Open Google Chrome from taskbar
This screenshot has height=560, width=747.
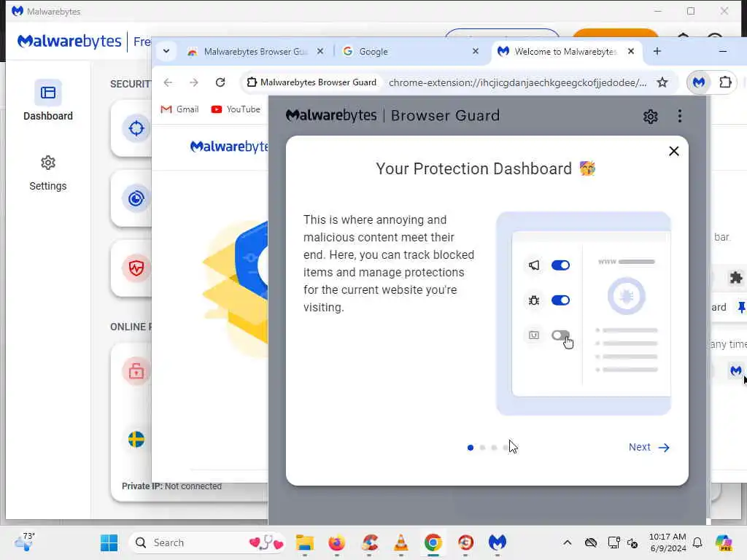[433, 542]
